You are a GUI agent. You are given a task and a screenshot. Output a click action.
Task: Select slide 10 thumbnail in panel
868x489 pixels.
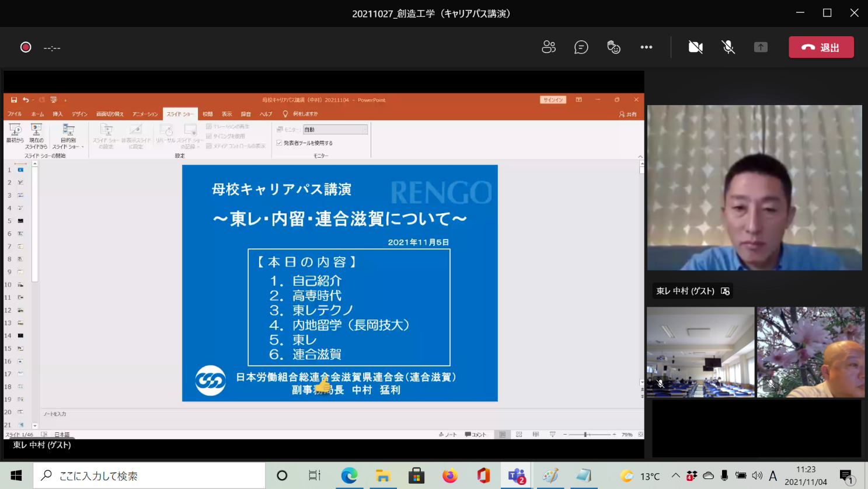point(20,285)
